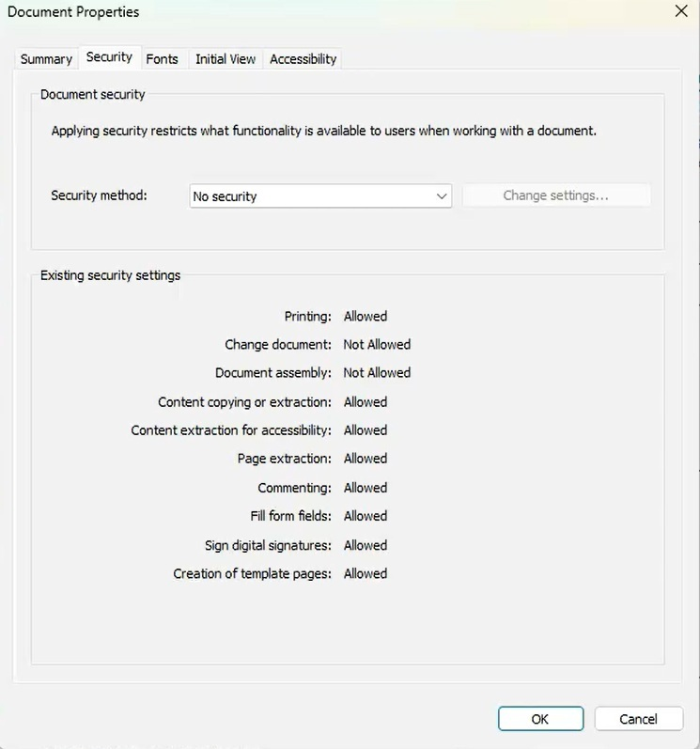Click Content copying or extraction label

pyautogui.click(x=244, y=401)
